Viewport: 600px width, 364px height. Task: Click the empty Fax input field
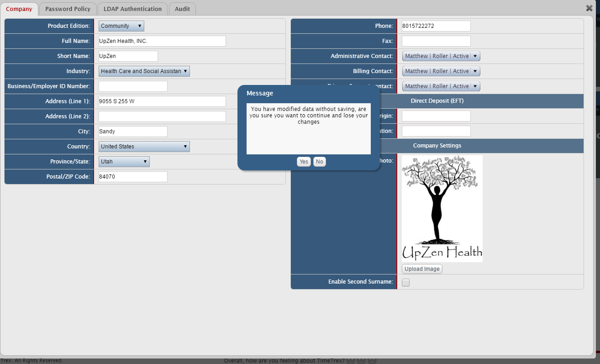tap(436, 41)
